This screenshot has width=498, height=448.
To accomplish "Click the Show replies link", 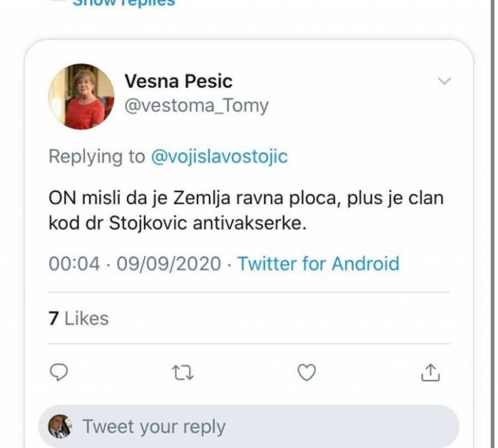I will 124,3.
